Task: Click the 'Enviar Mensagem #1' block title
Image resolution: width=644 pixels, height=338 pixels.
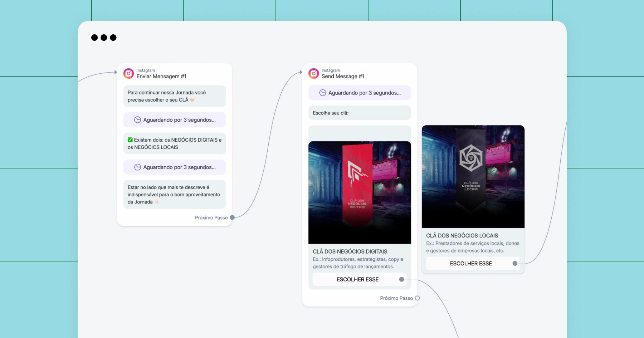Action: tap(161, 76)
